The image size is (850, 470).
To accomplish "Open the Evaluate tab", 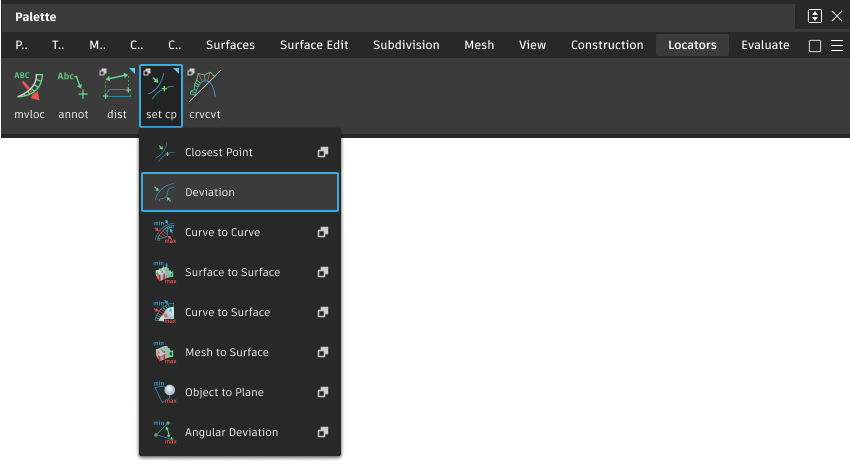I will (765, 45).
